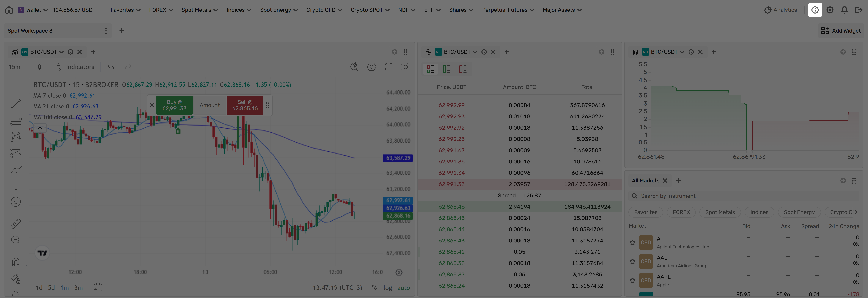Undo the last chart action
The height and width of the screenshot is (298, 868).
(111, 67)
